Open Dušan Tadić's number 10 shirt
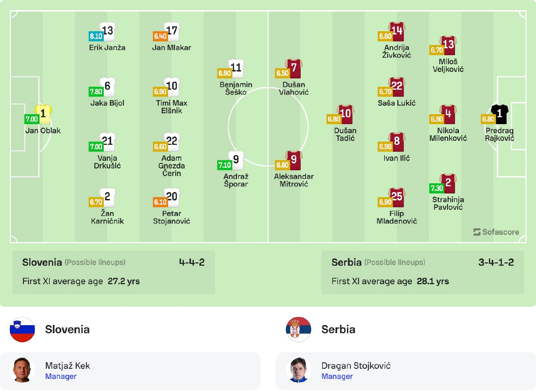 click(345, 113)
